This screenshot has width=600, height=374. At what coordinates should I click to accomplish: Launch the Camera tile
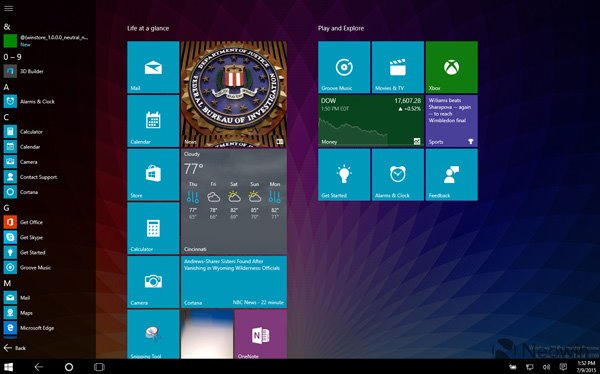pos(153,282)
